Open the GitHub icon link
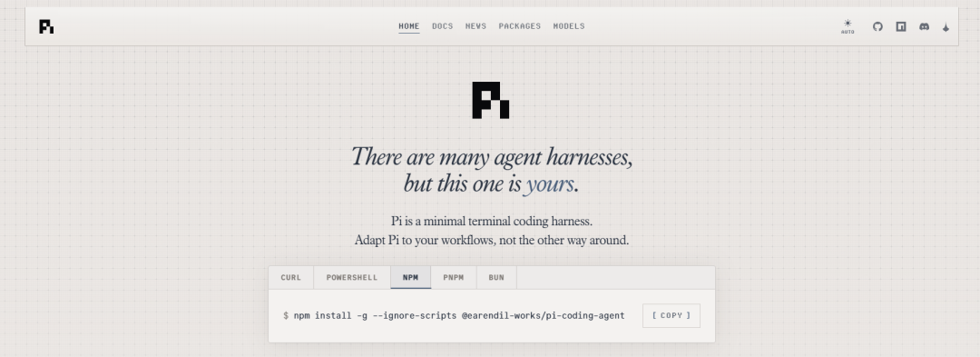The width and height of the screenshot is (980, 357). 877,26
